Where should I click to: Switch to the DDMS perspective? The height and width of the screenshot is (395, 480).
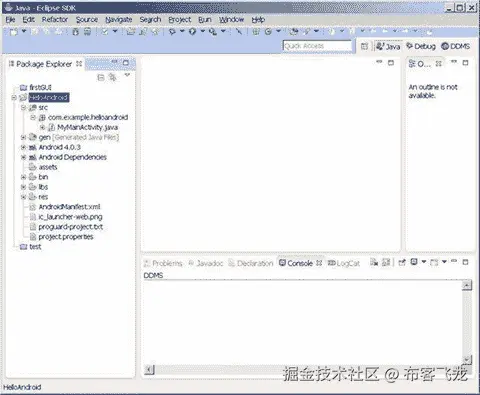[456, 46]
